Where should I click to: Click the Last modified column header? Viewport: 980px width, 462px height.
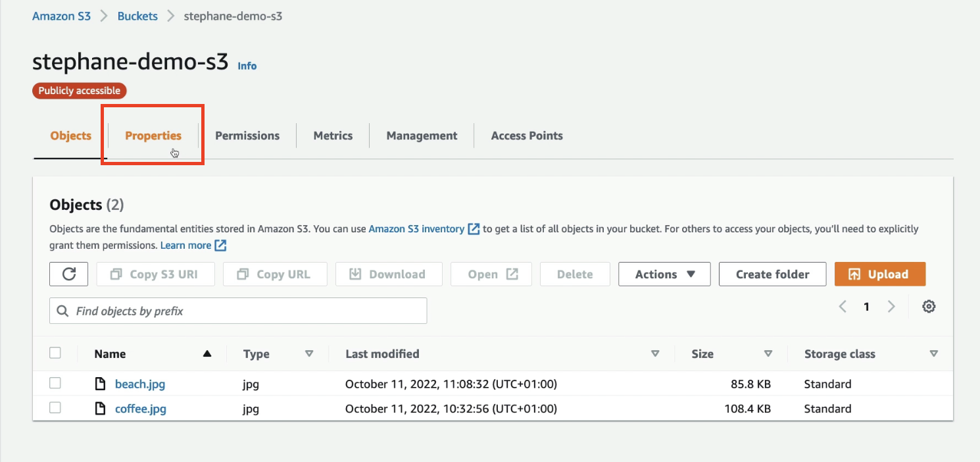(x=382, y=354)
